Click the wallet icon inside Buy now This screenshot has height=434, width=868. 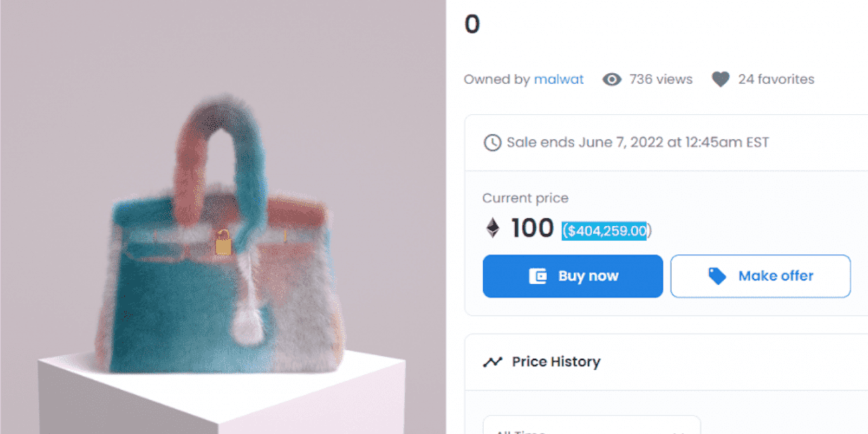538,276
